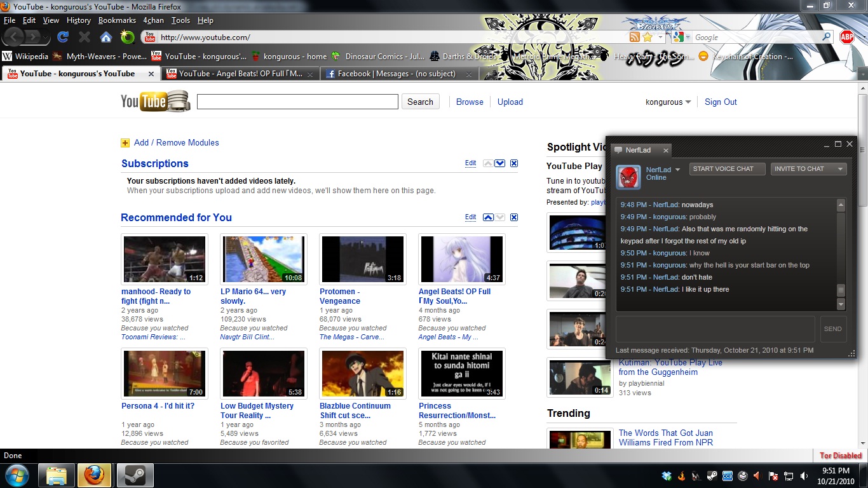Click NerfLad's red avatar in Steam chat
Screen dimensions: 868x488
629,176
